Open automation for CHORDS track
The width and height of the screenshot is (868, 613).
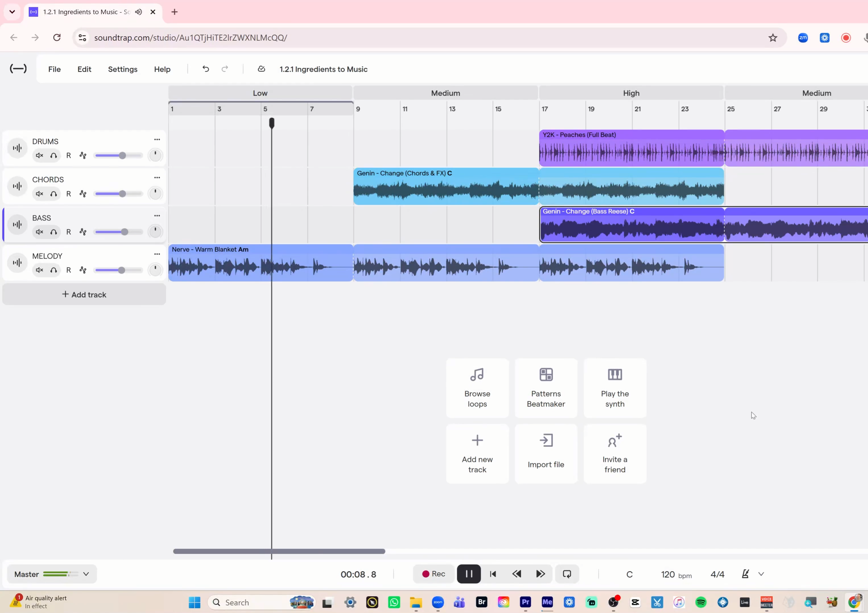(83, 194)
